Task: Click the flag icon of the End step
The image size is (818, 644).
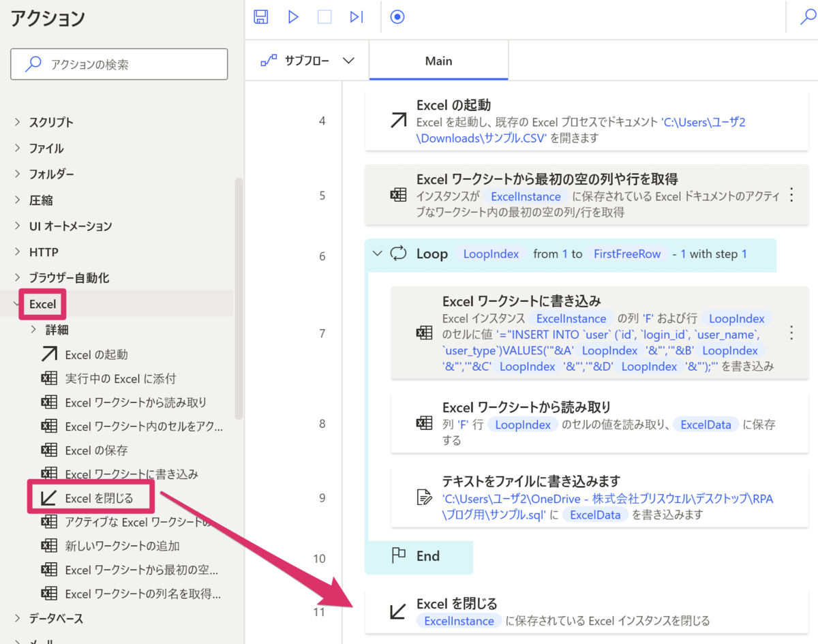Action: coord(399,555)
